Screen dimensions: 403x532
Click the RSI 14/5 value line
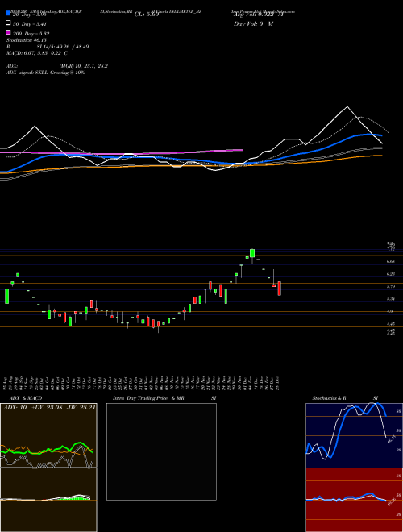(x=48, y=47)
